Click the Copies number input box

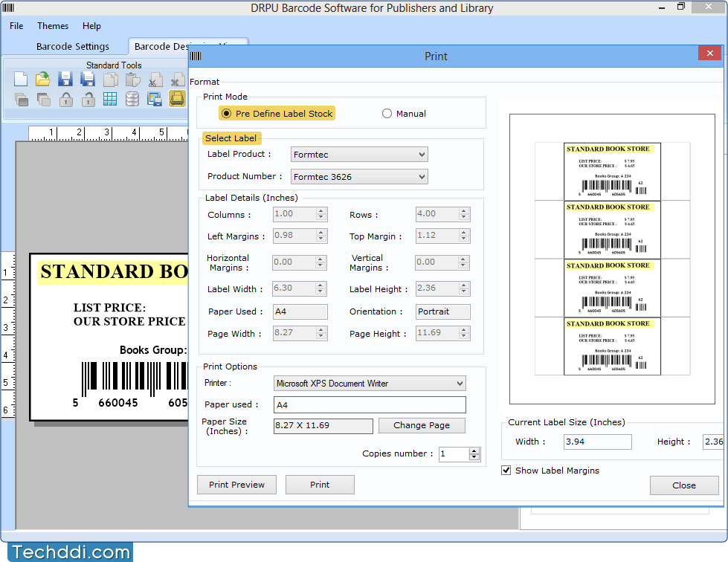pos(454,454)
